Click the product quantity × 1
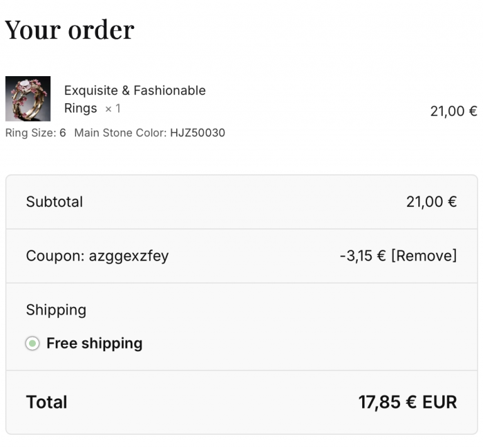Viewport: 483px width, 448px height. 113,109
